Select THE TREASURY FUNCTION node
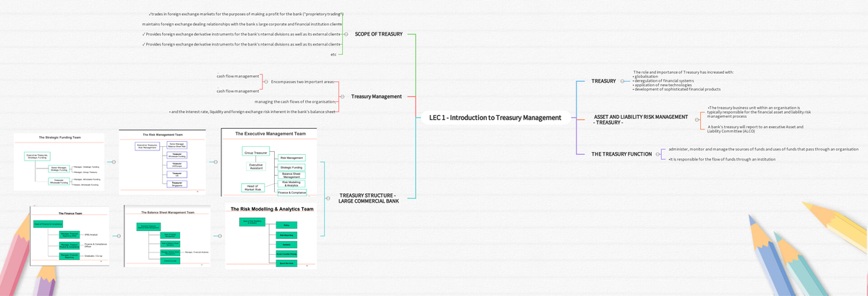The height and width of the screenshot is (296, 868). pos(621,154)
